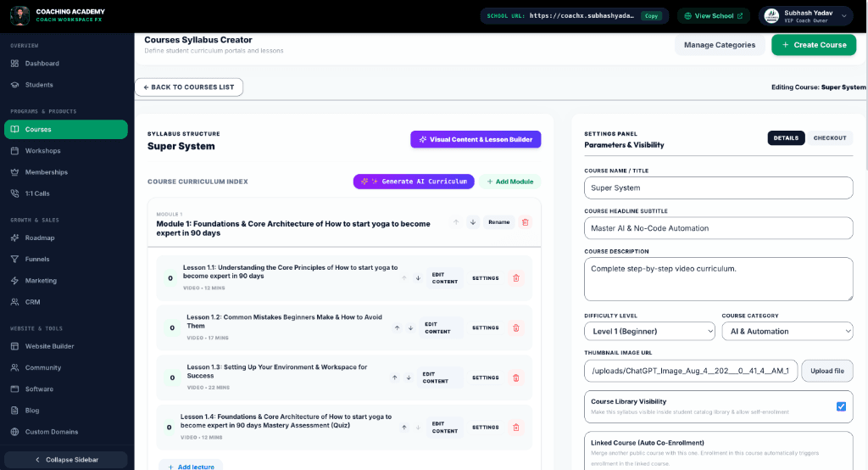Go back to courses list
The image size is (868, 470).
189,87
